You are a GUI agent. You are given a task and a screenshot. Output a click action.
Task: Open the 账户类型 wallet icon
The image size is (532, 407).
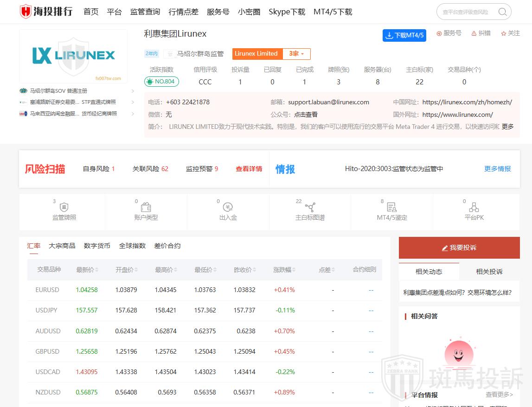146,208
